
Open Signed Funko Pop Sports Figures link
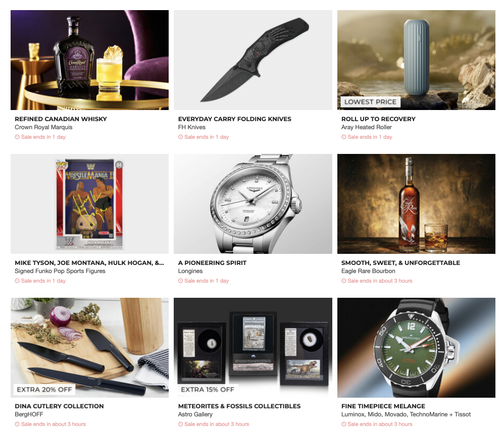click(60, 271)
